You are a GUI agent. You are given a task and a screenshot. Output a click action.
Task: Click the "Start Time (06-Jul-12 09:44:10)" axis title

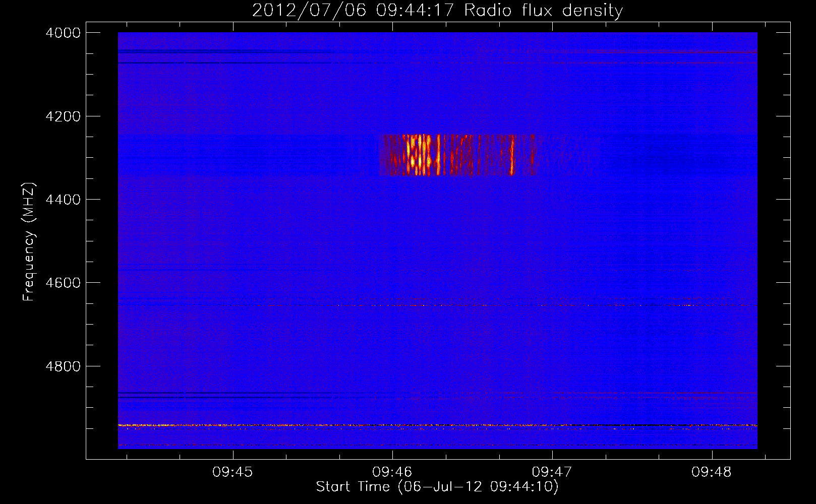point(437,487)
